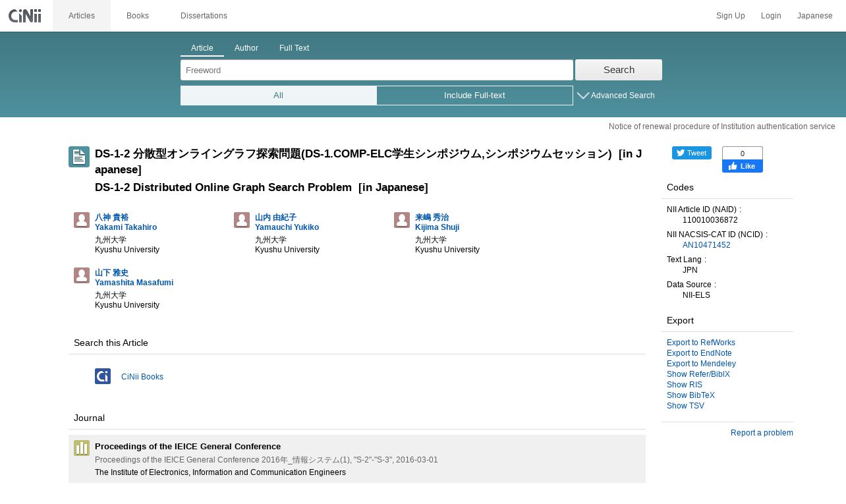The height and width of the screenshot is (504, 846).
Task: Open CiNii Books link
Action: coord(142,377)
